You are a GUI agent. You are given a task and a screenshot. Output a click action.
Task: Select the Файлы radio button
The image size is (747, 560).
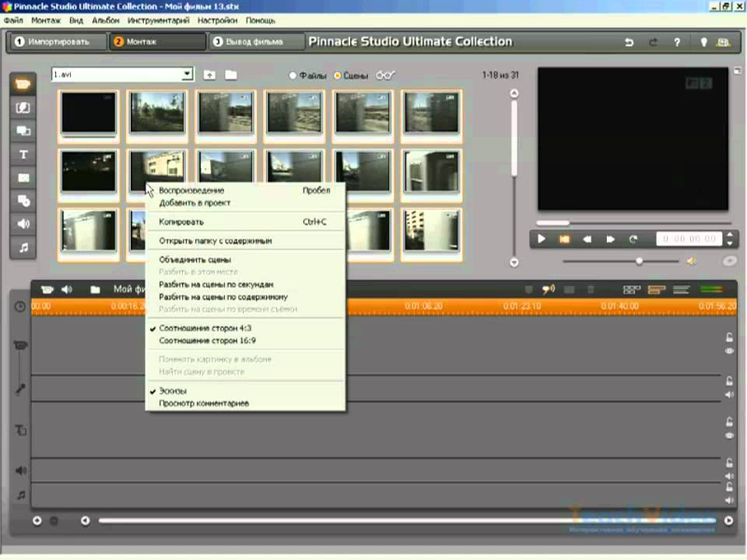pyautogui.click(x=293, y=75)
